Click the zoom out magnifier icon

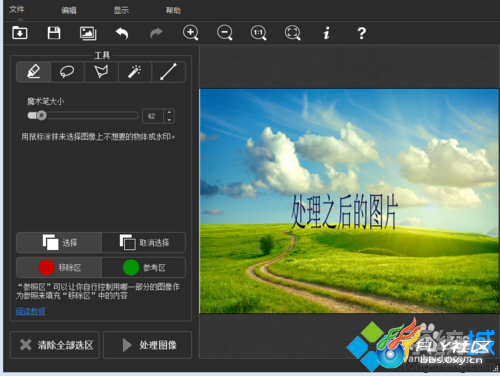pos(225,33)
